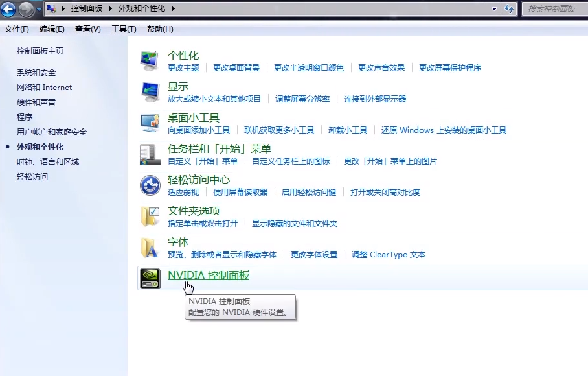Go back with the blue Back arrow

pyautogui.click(x=8, y=9)
